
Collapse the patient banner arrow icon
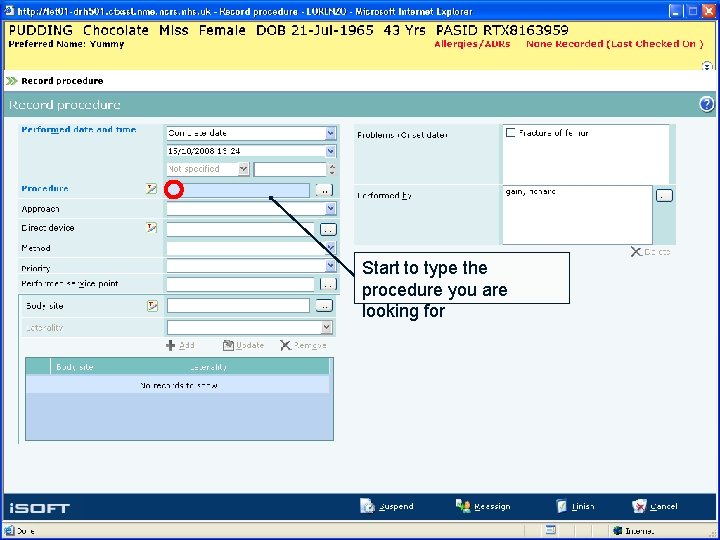point(707,66)
